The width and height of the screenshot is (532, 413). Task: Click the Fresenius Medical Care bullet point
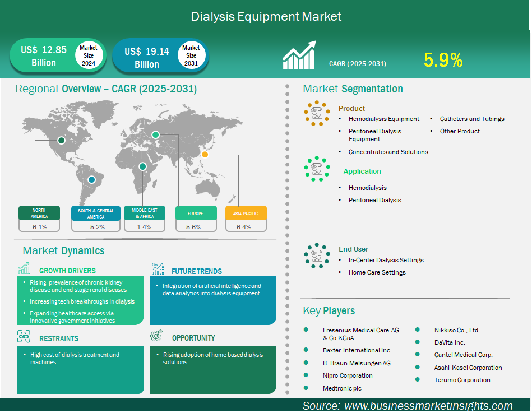(306, 330)
